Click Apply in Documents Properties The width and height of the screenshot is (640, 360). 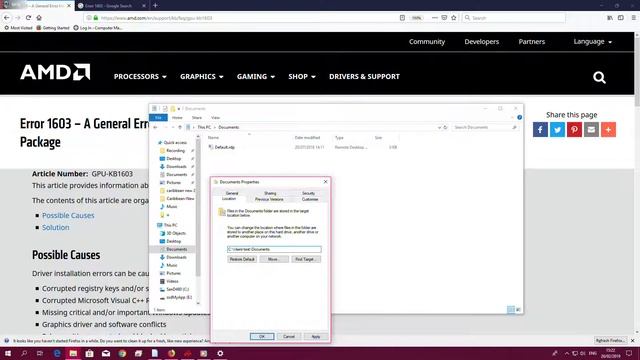[316, 336]
